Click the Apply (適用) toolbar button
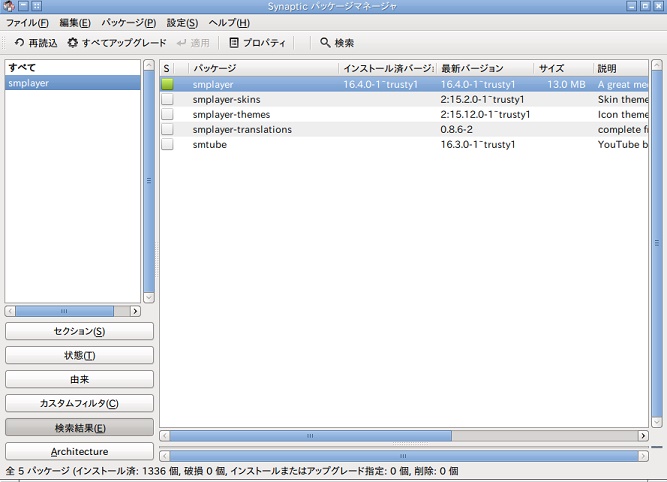 point(193,43)
